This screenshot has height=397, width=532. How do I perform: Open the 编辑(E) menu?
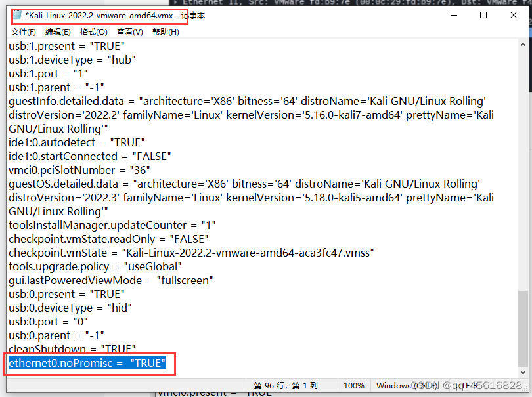click(x=58, y=32)
